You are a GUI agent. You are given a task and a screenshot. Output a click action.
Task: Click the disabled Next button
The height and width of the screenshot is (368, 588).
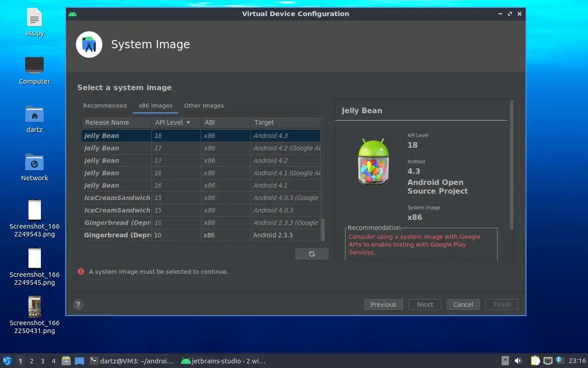coord(425,305)
